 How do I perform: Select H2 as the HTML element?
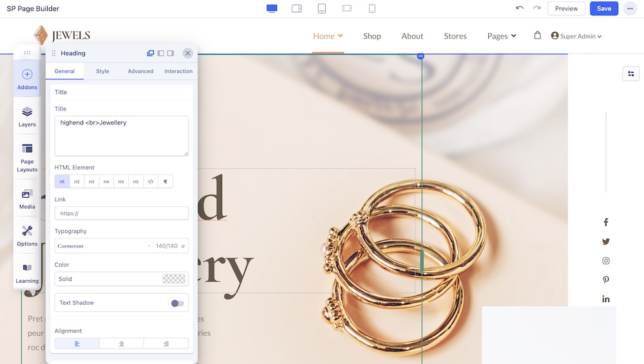77,182
